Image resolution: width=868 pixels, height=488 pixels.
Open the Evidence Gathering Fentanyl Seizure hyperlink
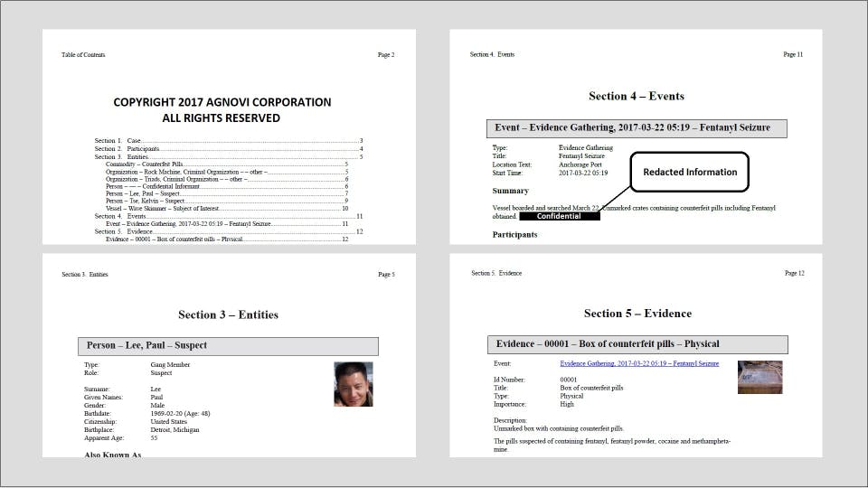tap(639, 363)
